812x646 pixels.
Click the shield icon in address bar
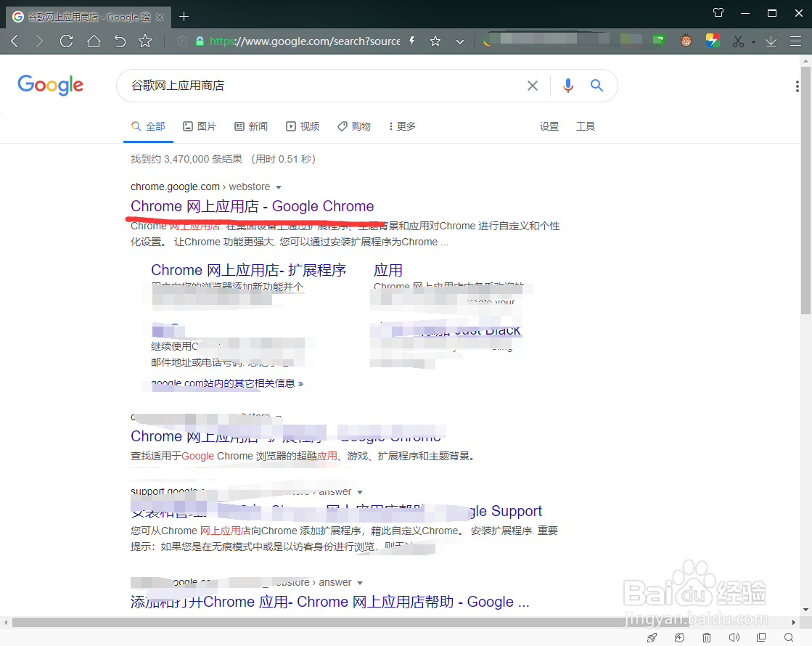point(181,41)
